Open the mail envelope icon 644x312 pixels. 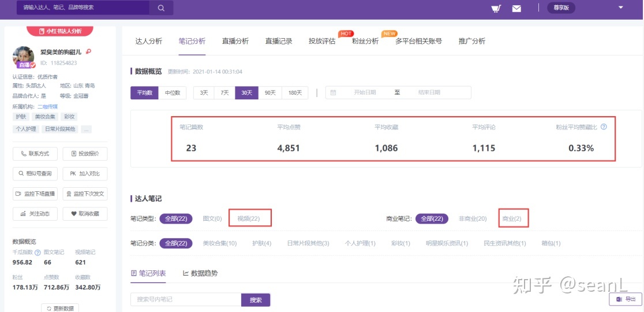click(516, 8)
